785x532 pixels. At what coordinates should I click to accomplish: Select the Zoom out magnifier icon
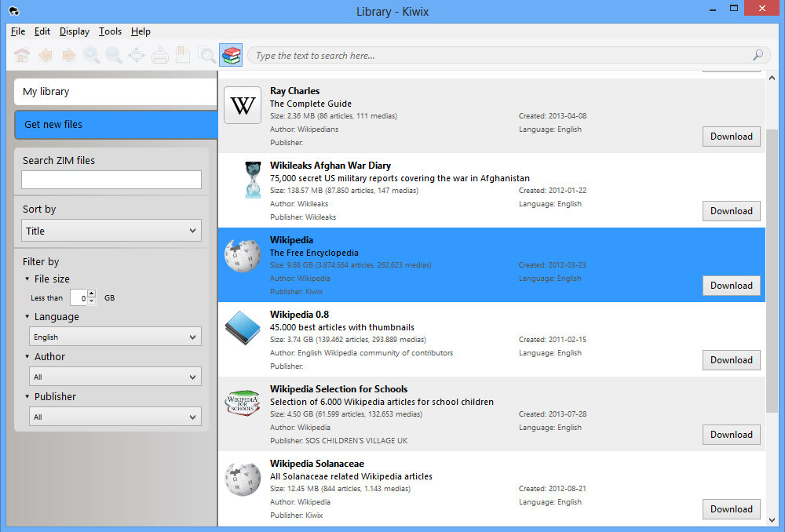click(x=114, y=55)
